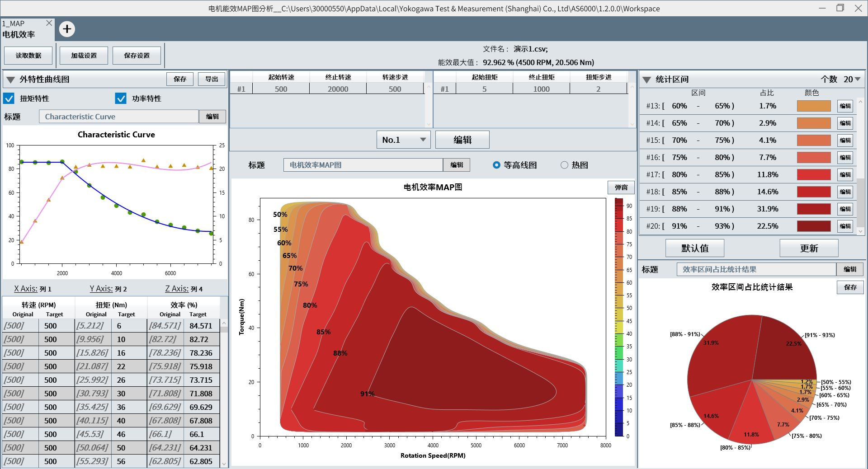This screenshot has width=868, height=469.
Task: Edit the Characteristic Curve title
Action: (x=212, y=117)
